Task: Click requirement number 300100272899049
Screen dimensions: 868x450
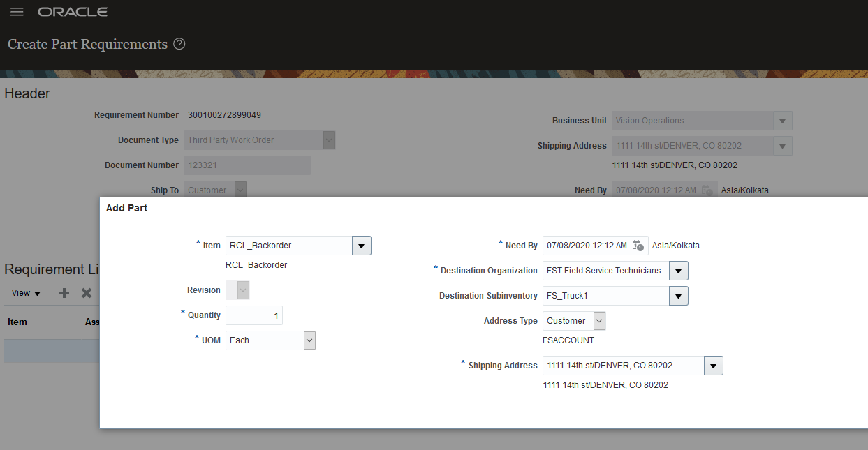Action: coord(225,115)
